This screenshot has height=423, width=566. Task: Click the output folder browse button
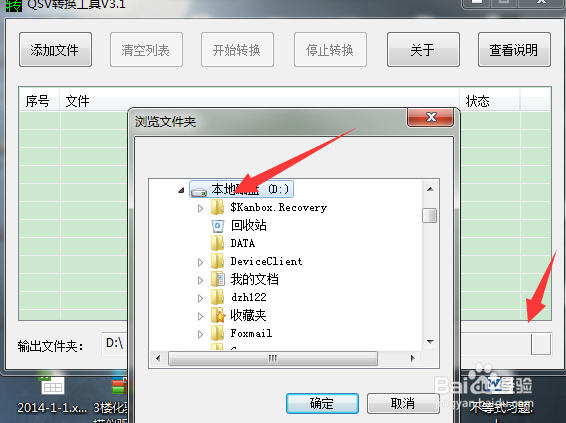tap(540, 344)
